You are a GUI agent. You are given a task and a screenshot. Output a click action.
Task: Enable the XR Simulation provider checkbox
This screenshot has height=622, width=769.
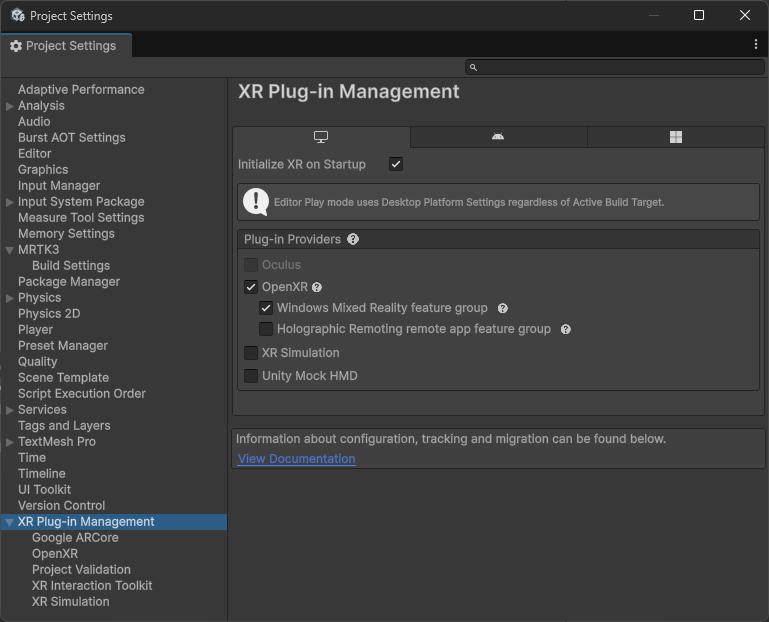pos(251,353)
